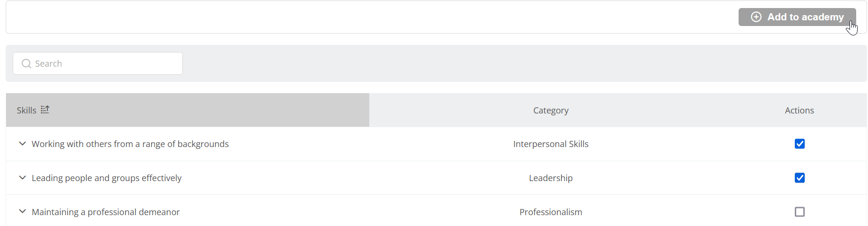Screen dimensions: 868x226
Task: Click the Actions column header
Action: coord(799,110)
